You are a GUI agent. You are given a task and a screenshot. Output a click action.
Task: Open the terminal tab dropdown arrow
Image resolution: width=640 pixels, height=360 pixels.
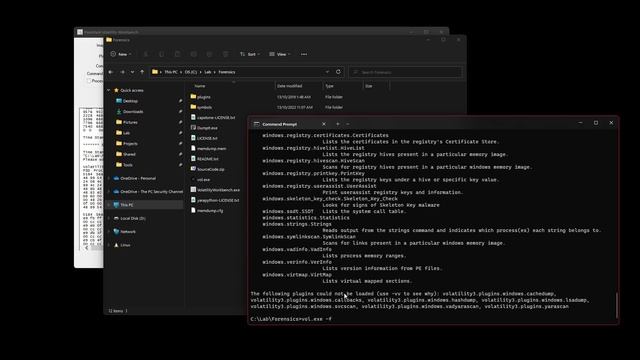[348, 124]
